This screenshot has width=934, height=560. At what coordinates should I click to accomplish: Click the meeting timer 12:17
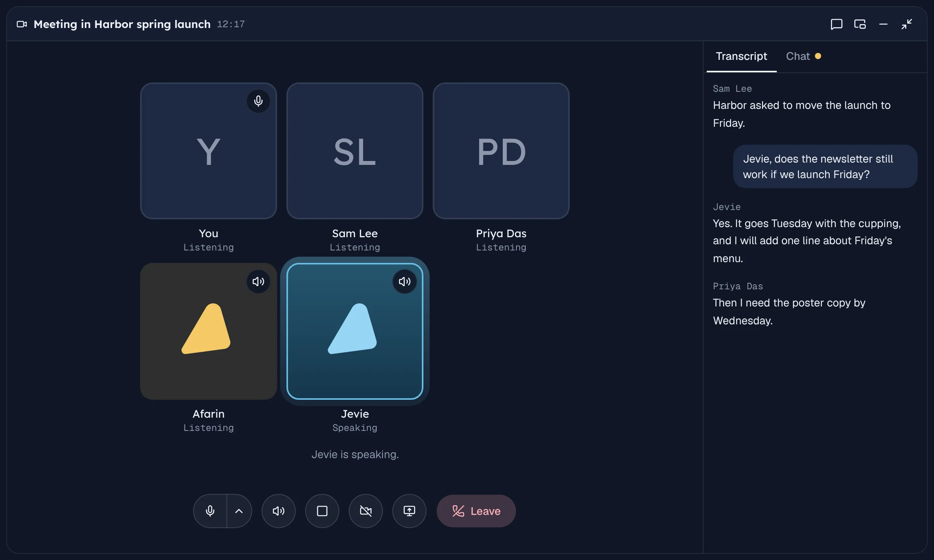(231, 24)
